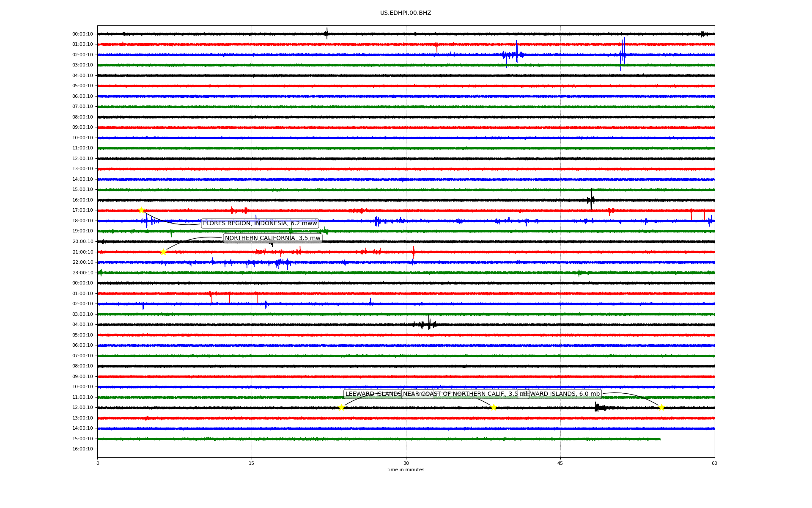Click the 15 tick label on the x-axis
Viewport: 812px width, 508px height.
pos(252,463)
